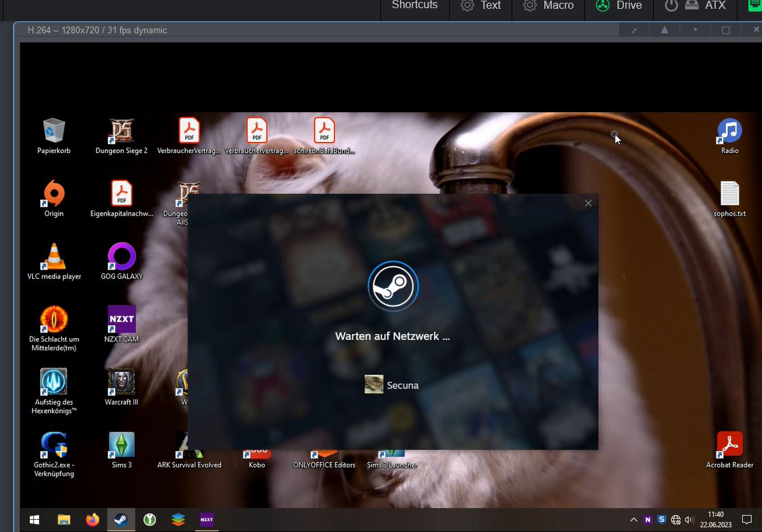Click the purple N tray icon
Viewport: 762px width, 532px height.
click(x=647, y=520)
